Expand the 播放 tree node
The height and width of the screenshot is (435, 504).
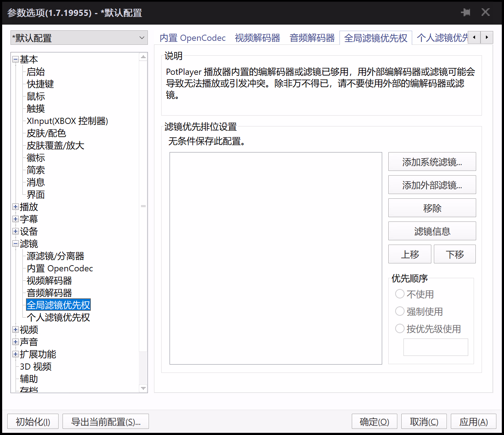pyautogui.click(x=16, y=207)
